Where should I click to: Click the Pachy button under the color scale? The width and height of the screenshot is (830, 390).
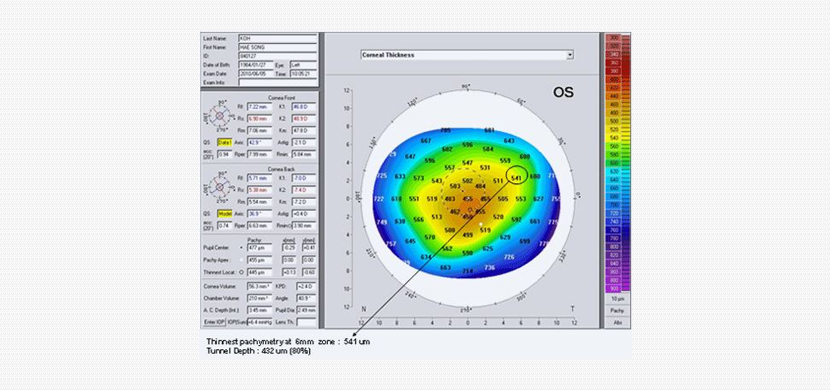click(617, 311)
